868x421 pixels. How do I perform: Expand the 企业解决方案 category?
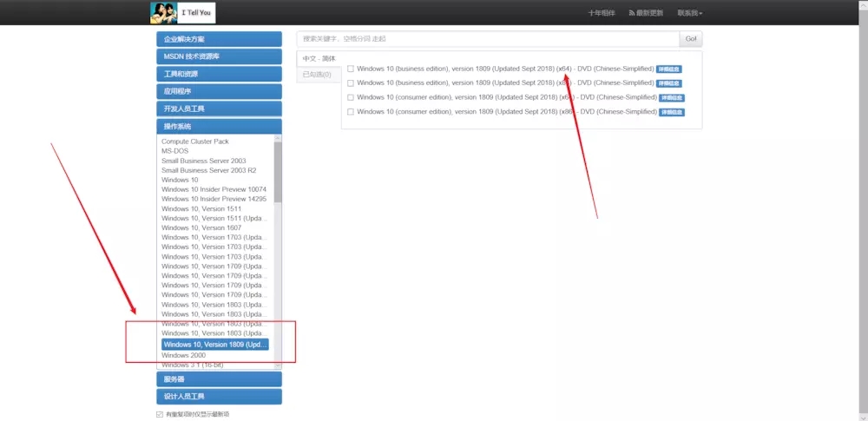pos(220,39)
